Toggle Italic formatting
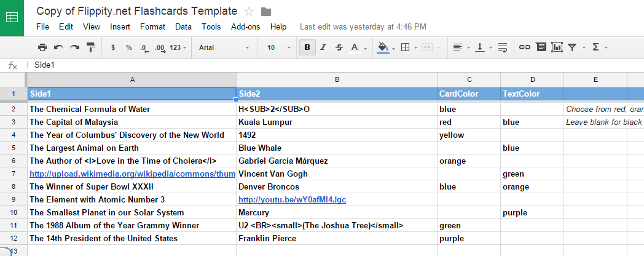This screenshot has height=256, width=644. [323, 47]
